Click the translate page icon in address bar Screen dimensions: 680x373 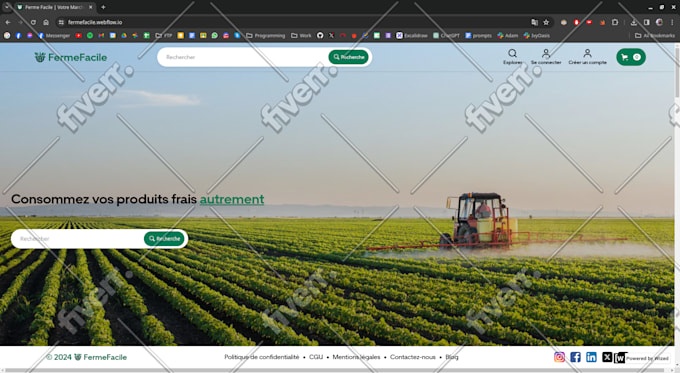(534, 22)
